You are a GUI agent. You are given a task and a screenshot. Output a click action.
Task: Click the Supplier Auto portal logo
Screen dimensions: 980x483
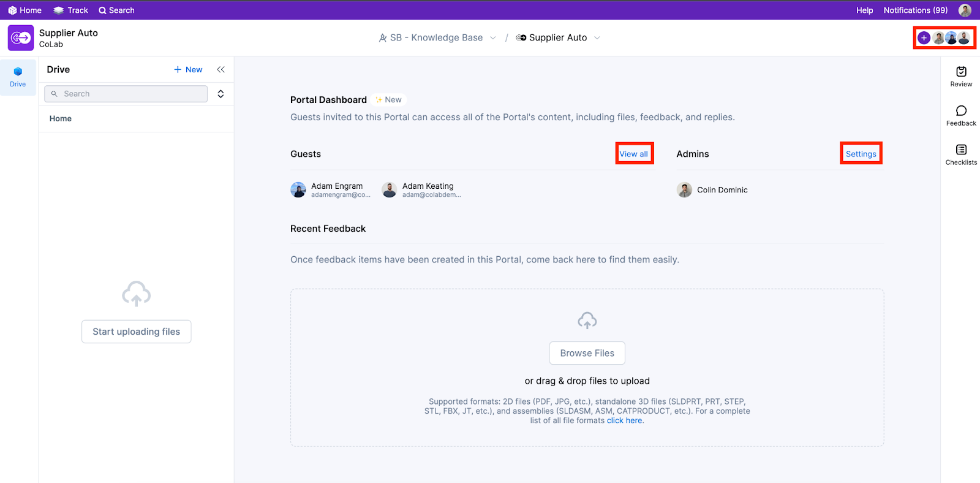coord(21,38)
